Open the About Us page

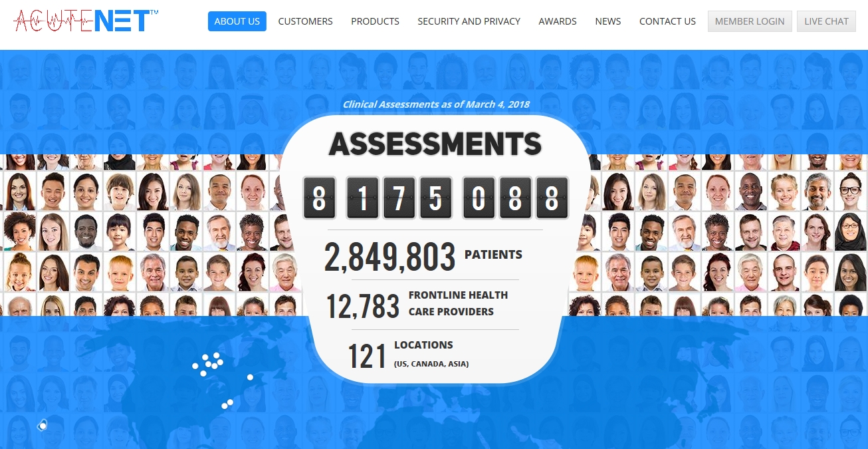(237, 21)
